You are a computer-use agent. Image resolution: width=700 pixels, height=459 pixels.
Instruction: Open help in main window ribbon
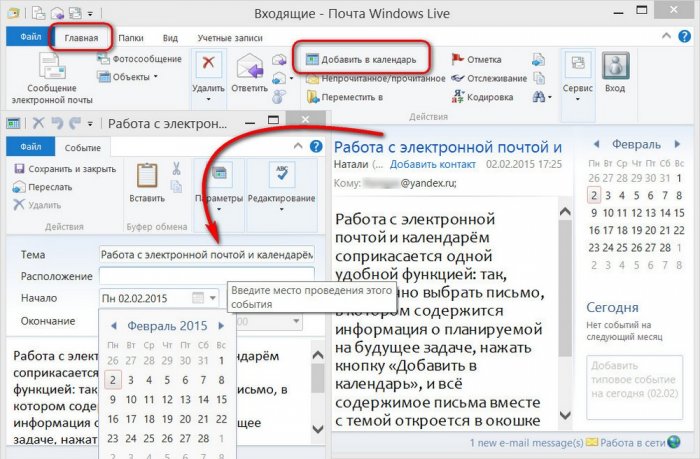coord(684,37)
